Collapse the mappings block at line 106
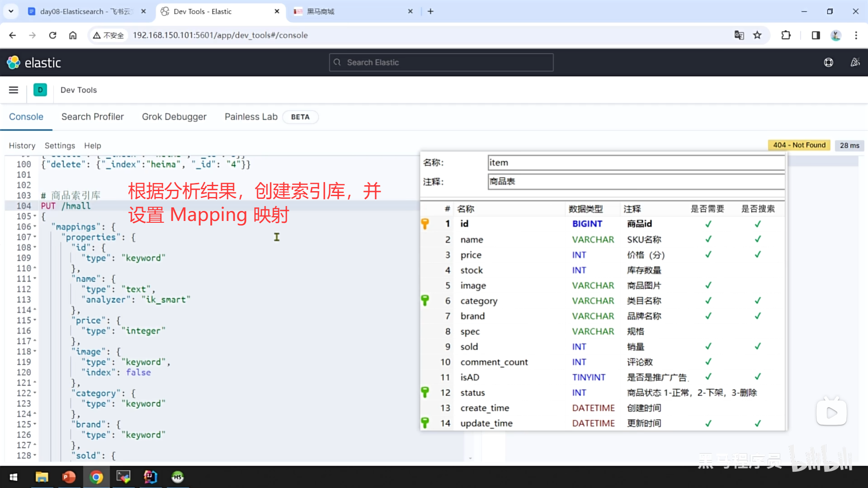This screenshot has width=868, height=488. coord(35,227)
